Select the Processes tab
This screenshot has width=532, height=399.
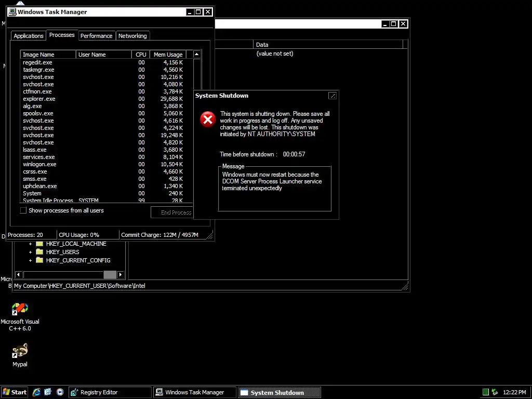pyautogui.click(x=62, y=35)
